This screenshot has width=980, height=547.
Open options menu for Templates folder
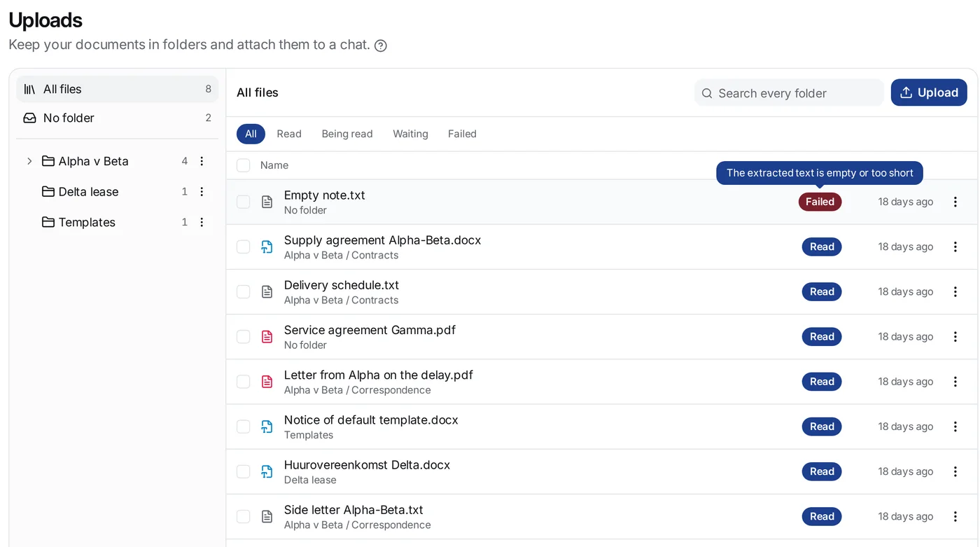click(x=202, y=222)
